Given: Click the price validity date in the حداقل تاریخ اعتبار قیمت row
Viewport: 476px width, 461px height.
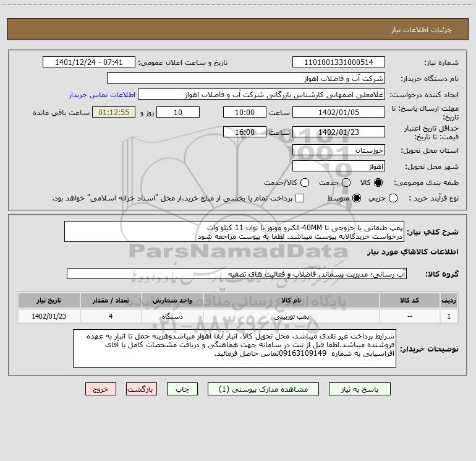Looking at the screenshot, I should 339,132.
